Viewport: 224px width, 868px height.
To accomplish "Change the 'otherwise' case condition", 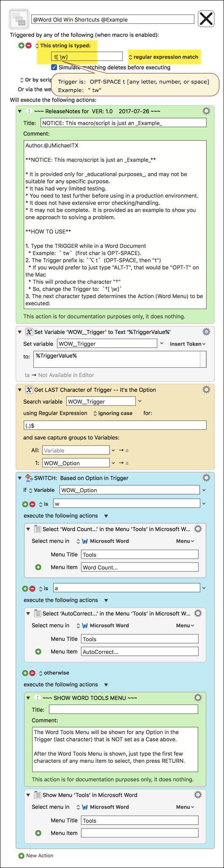I will point(54,673).
